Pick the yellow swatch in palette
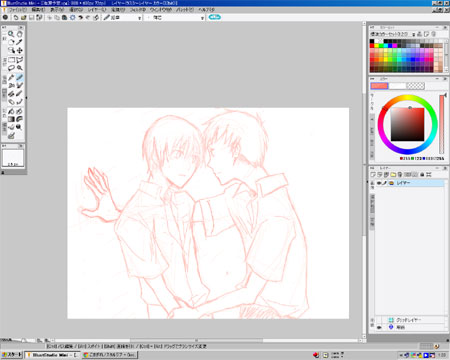The image size is (450, 360). [377, 46]
